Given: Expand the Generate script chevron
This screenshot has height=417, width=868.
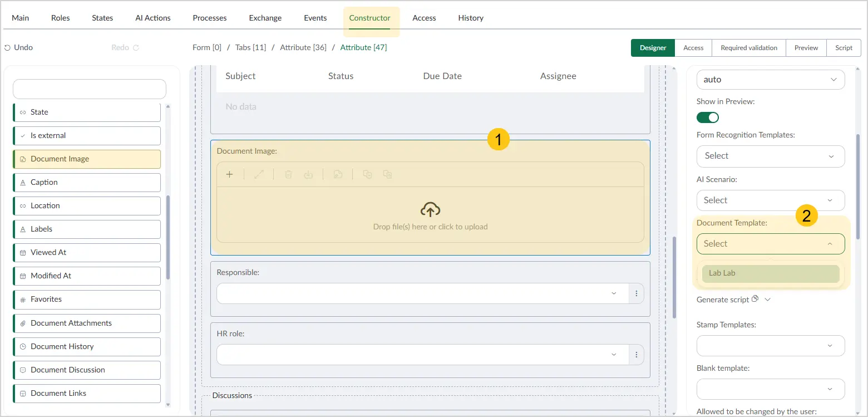Looking at the screenshot, I should (768, 300).
